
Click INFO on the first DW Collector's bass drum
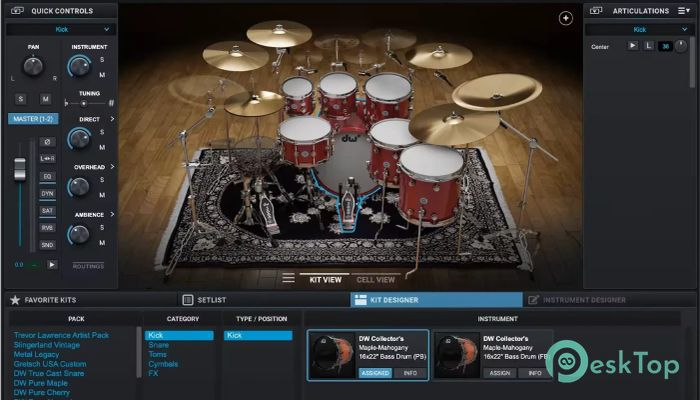(410, 373)
